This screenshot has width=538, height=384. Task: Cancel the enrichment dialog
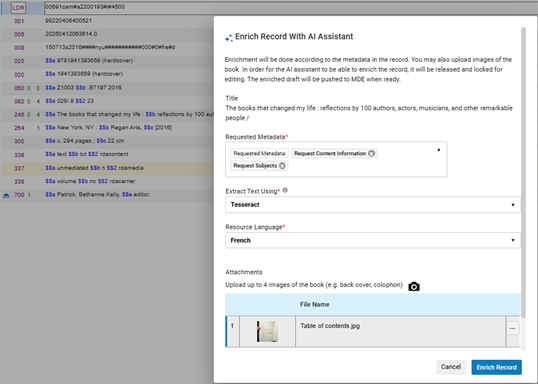[x=451, y=367]
